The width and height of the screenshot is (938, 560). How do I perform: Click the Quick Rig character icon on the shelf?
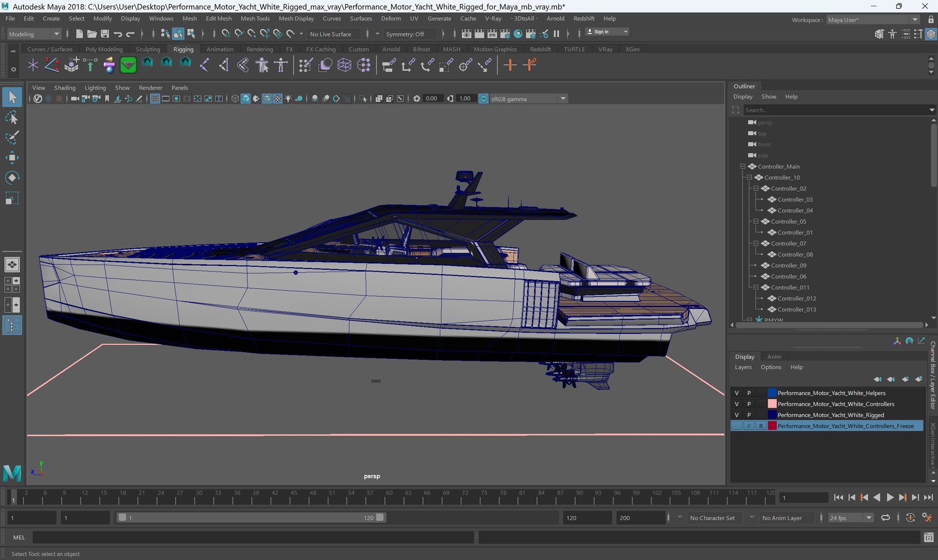tap(262, 65)
